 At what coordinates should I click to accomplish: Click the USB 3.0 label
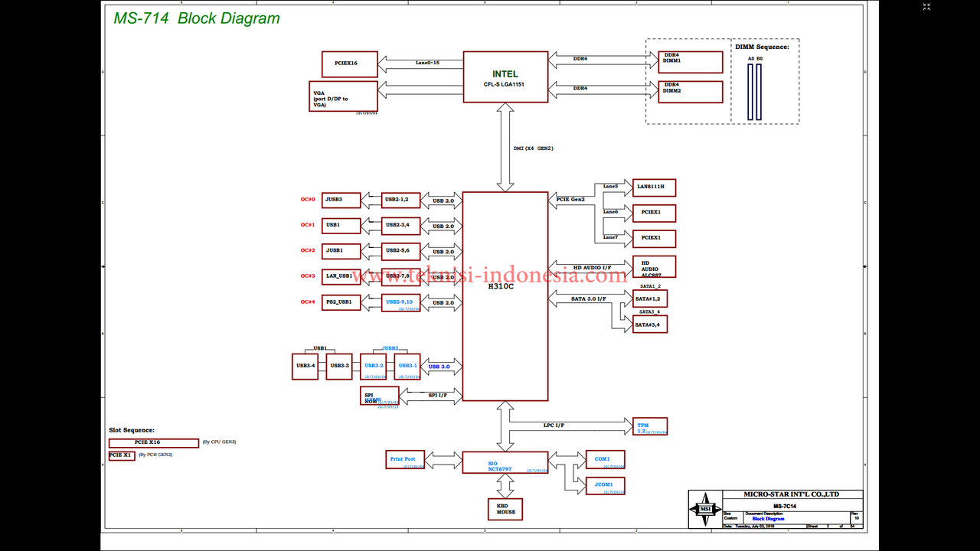[439, 367]
